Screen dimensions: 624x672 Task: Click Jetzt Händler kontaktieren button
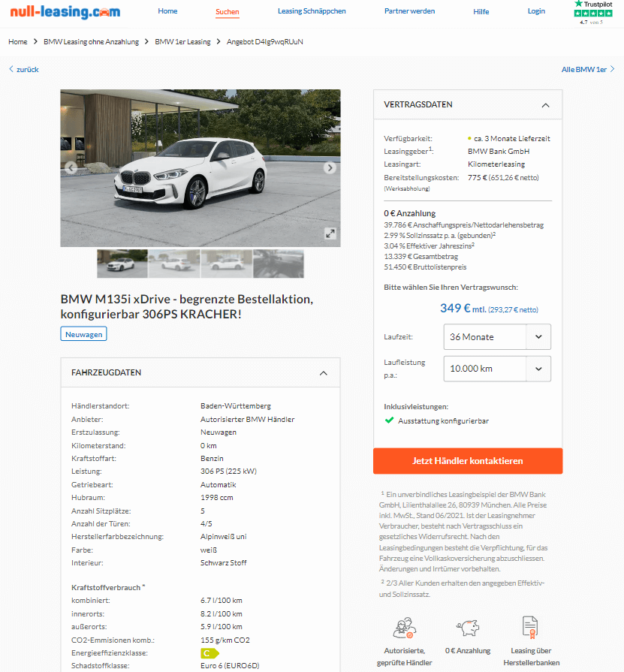[468, 461]
